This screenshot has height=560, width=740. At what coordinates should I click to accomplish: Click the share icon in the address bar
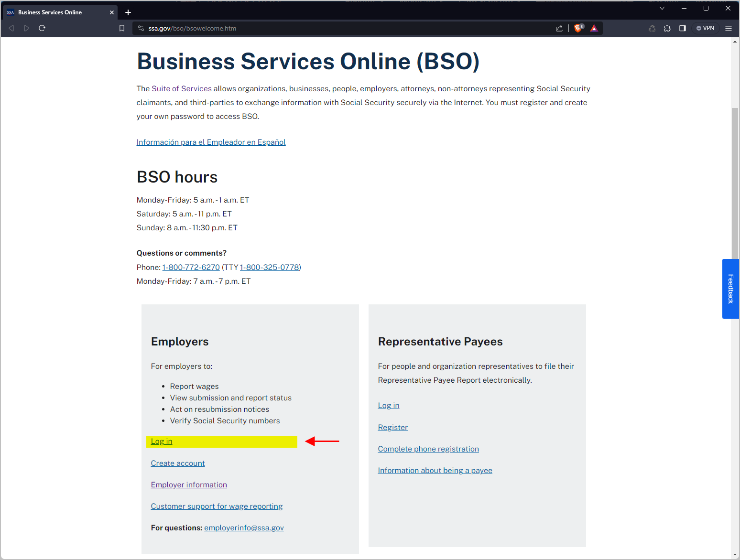point(559,28)
